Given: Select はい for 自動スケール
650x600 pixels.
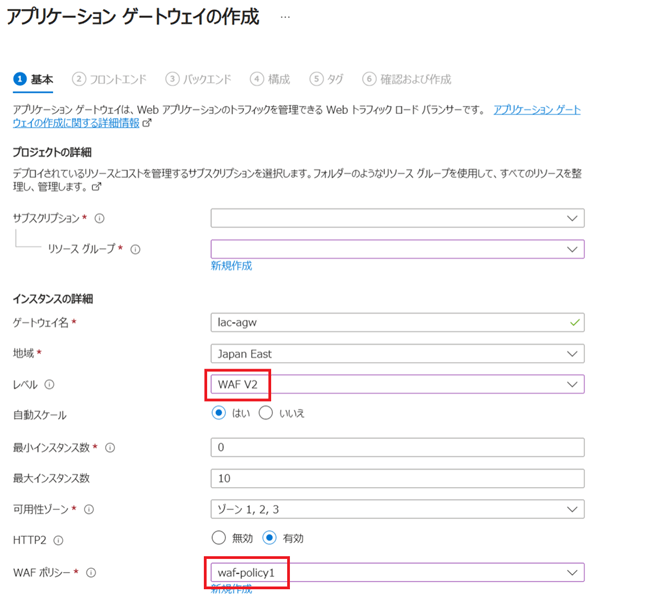Looking at the screenshot, I should (218, 413).
